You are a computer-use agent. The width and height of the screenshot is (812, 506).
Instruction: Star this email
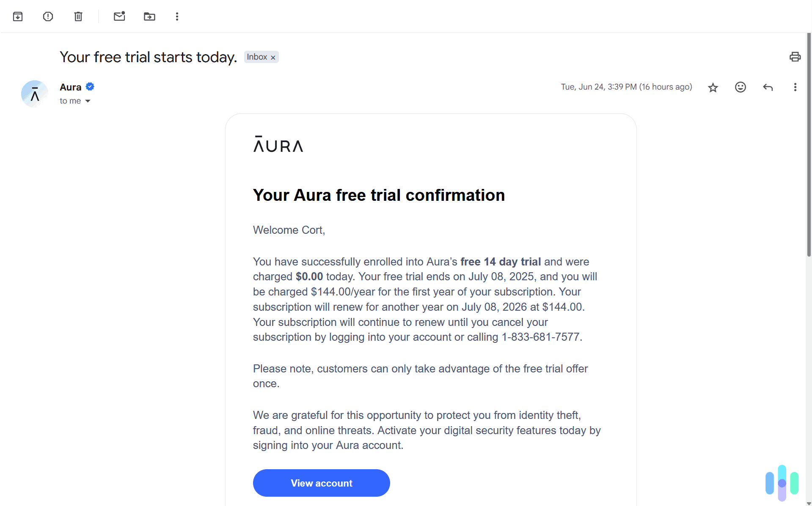(x=713, y=87)
